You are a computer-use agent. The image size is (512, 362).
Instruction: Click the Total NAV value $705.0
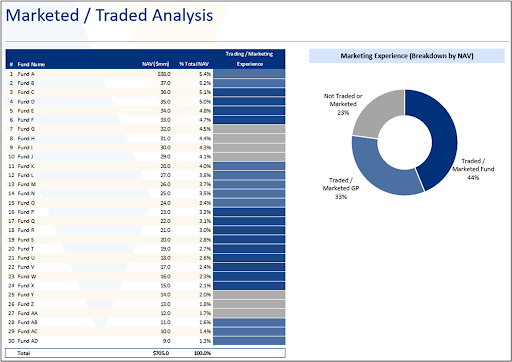click(161, 353)
